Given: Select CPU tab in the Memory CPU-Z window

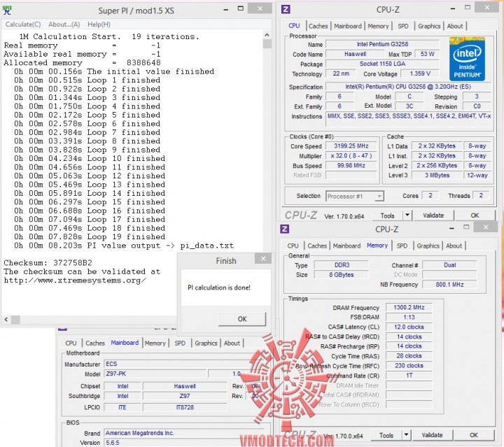Looking at the screenshot, I should pos(293,246).
